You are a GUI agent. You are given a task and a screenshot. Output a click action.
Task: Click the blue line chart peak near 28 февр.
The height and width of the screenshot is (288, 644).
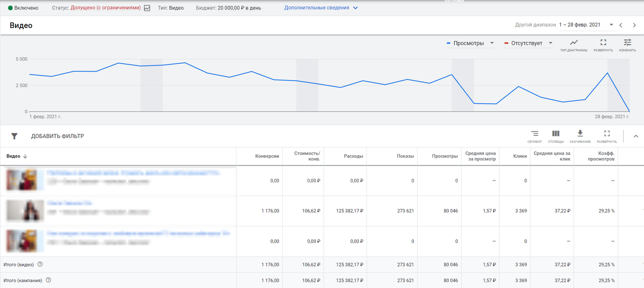[607, 73]
